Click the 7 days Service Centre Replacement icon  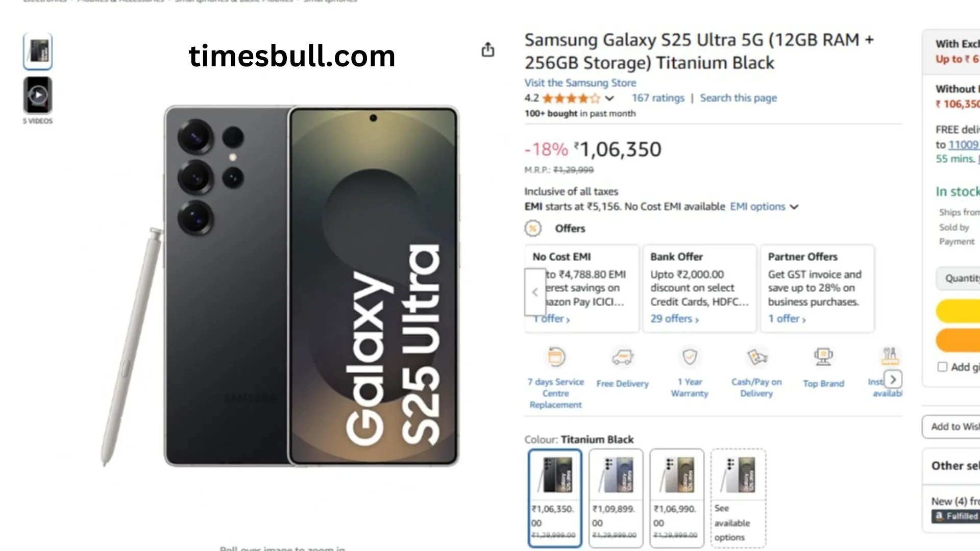pos(556,357)
